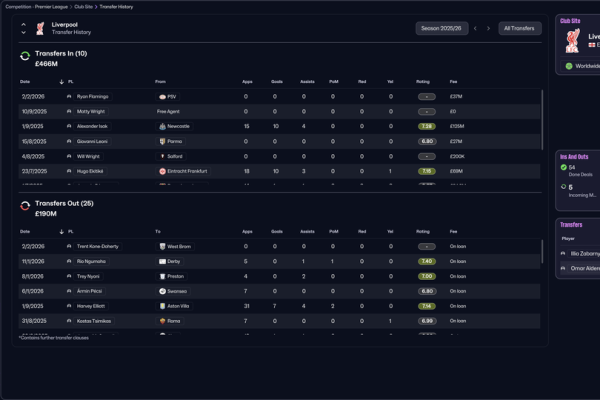Click the Aston Villa club badge
The height and width of the screenshot is (400, 600).
click(x=161, y=306)
